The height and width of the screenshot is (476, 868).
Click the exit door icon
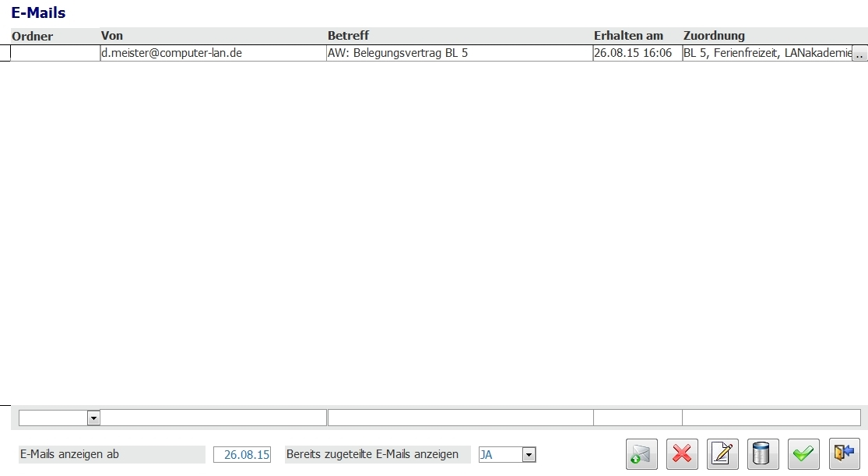(844, 454)
